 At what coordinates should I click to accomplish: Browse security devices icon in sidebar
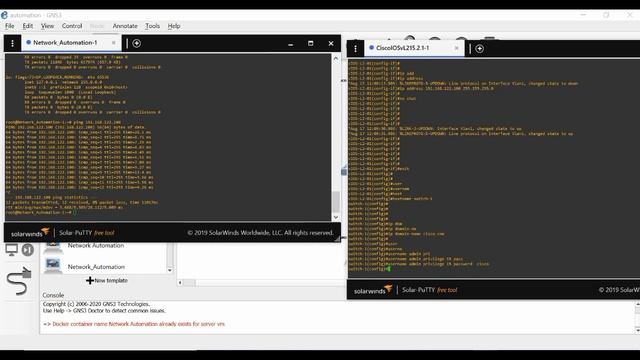coord(28,249)
